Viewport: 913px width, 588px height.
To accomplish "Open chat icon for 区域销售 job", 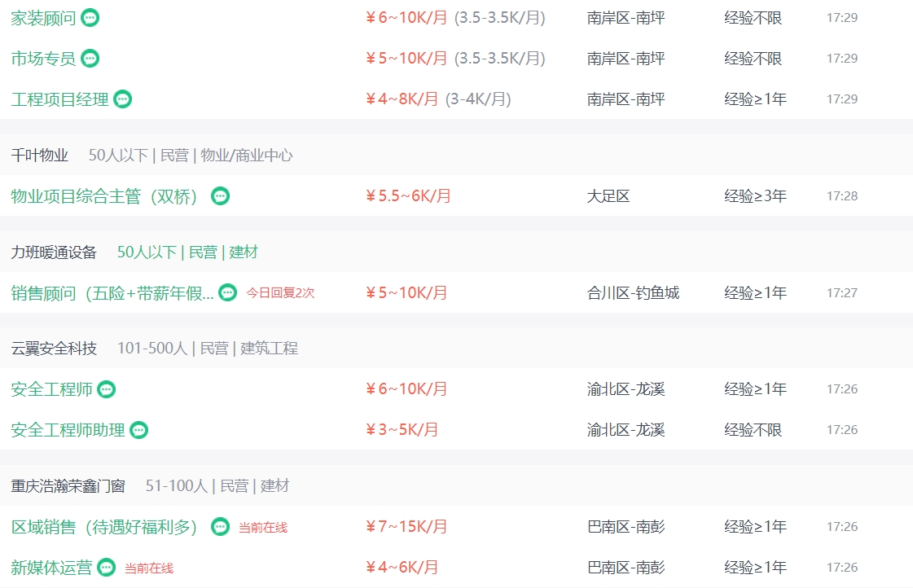I will pos(220,527).
